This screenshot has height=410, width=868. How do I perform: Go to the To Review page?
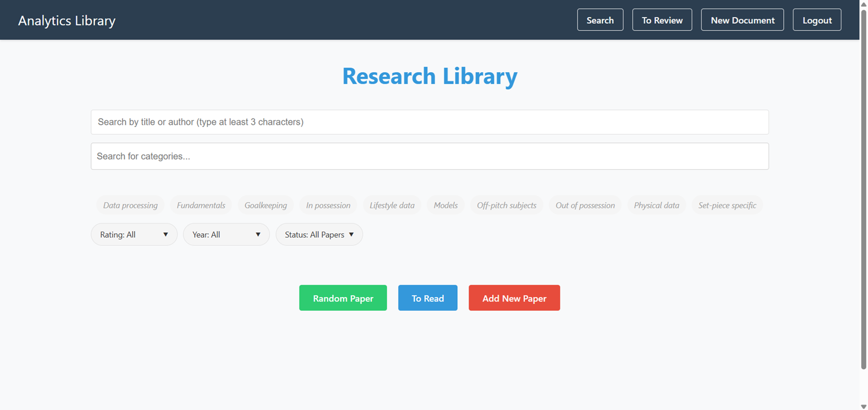click(662, 20)
